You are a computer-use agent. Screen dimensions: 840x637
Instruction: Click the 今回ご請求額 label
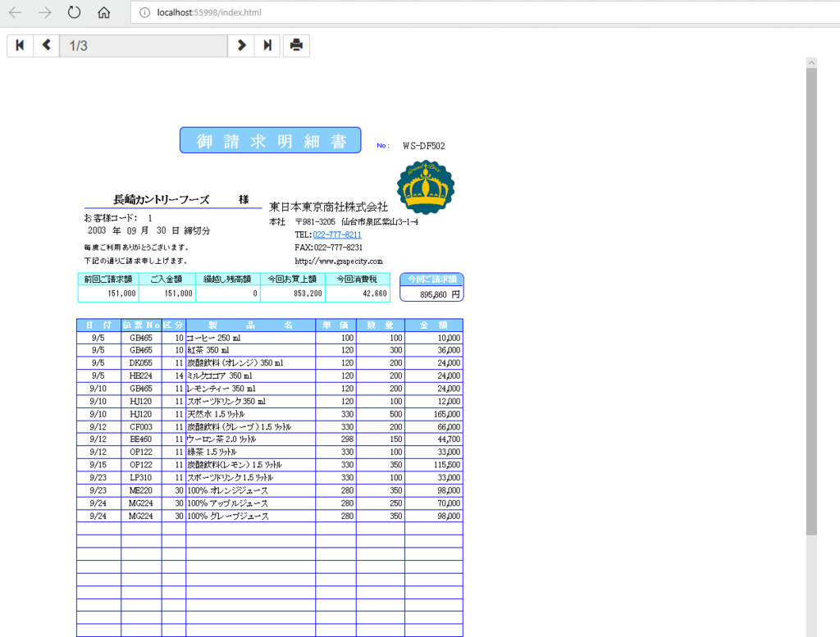point(431,279)
